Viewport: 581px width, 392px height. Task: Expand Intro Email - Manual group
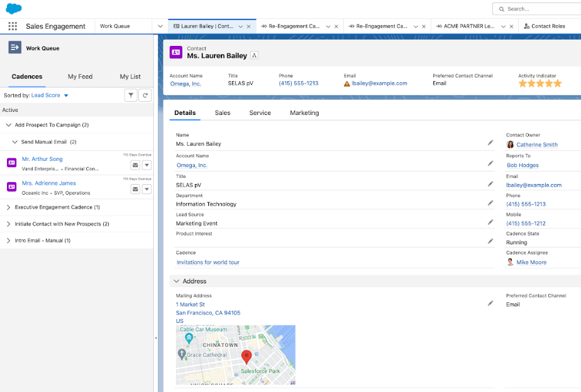pos(9,241)
